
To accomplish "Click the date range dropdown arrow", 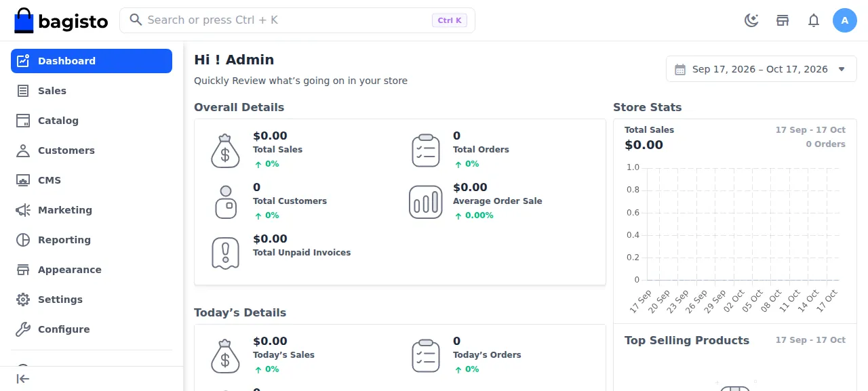I will coord(842,69).
